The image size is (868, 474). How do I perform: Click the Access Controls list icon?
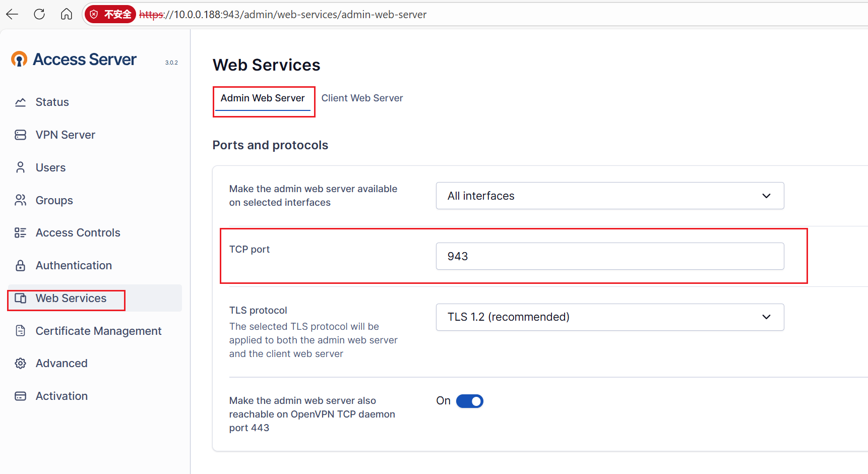click(x=20, y=233)
